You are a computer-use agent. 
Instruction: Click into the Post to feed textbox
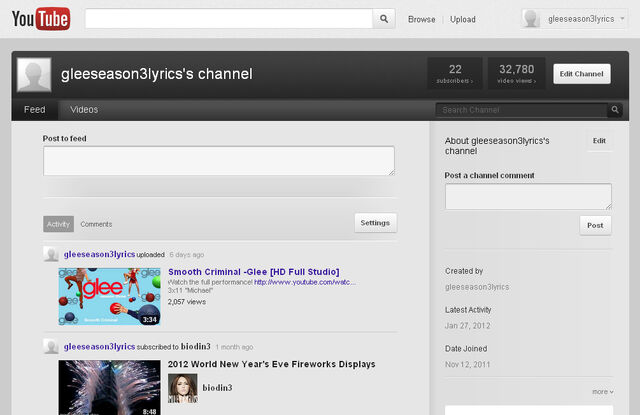tap(219, 161)
